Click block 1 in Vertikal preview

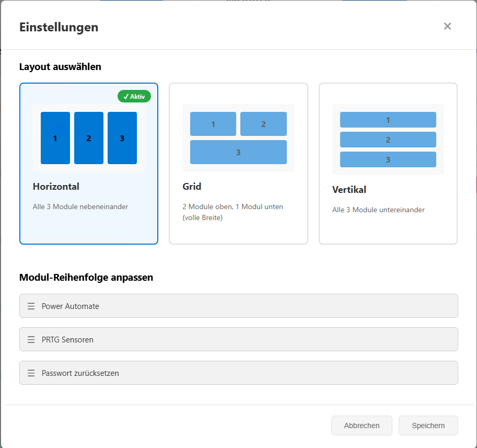pos(388,120)
